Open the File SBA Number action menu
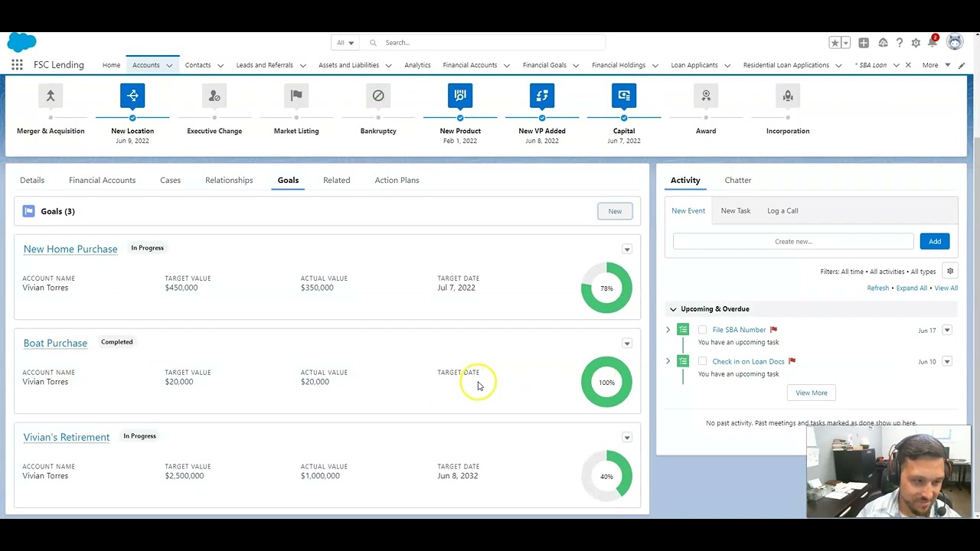The image size is (980, 551). click(947, 330)
